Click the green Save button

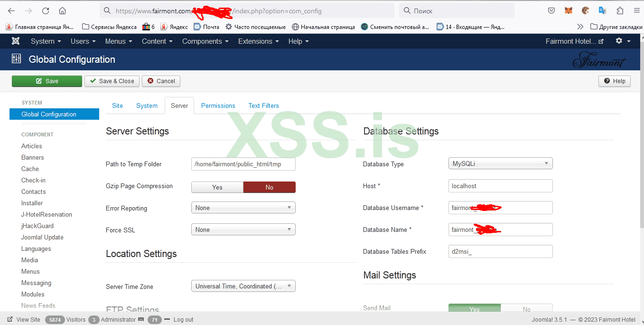pos(47,81)
